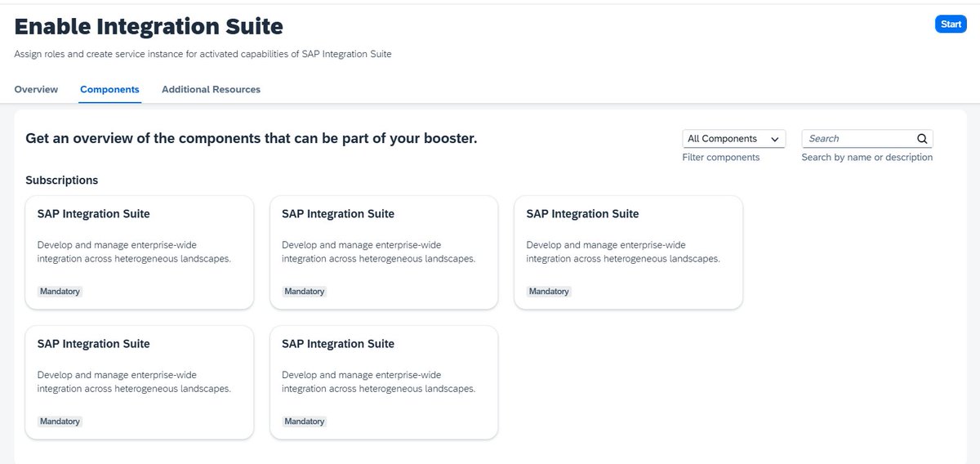Screen dimensions: 980x464
Task: Switch to the Overview tab
Action: tap(36, 90)
